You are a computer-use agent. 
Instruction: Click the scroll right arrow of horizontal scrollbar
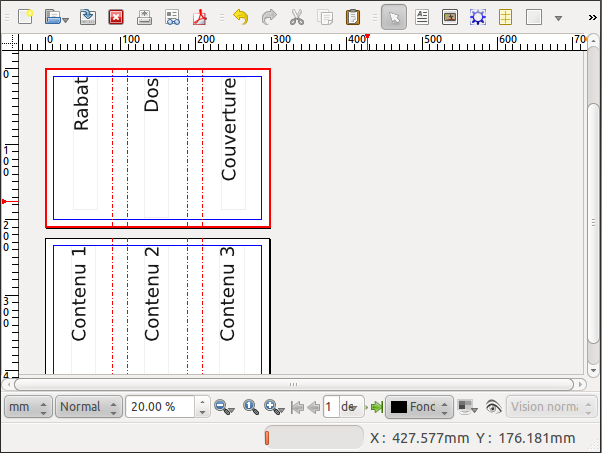[x=580, y=384]
